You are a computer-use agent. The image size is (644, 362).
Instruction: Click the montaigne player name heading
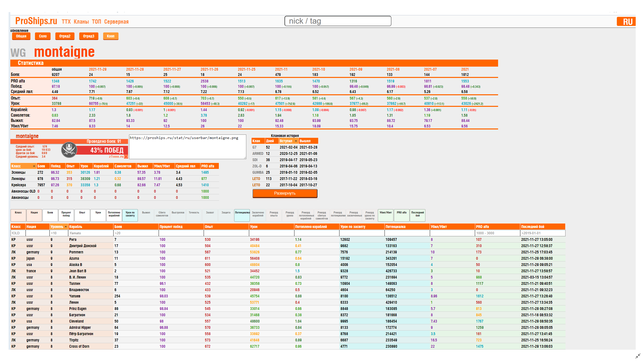(64, 52)
